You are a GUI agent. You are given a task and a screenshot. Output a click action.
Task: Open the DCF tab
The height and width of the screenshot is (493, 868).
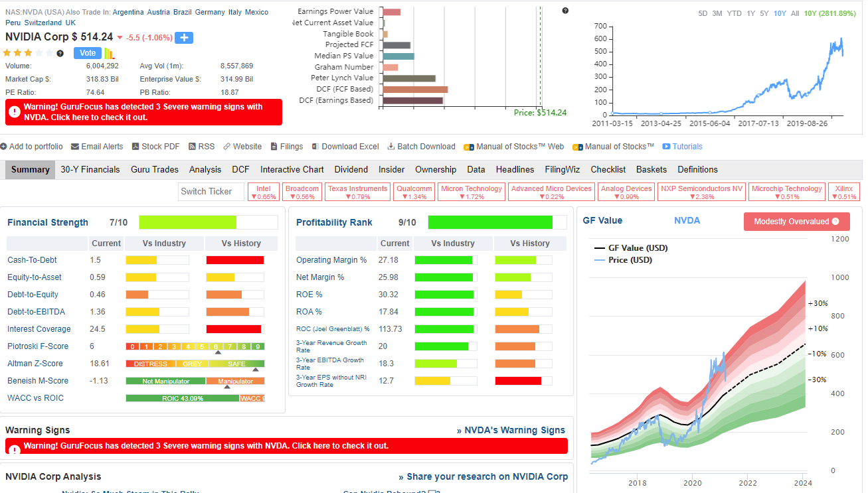(240, 169)
